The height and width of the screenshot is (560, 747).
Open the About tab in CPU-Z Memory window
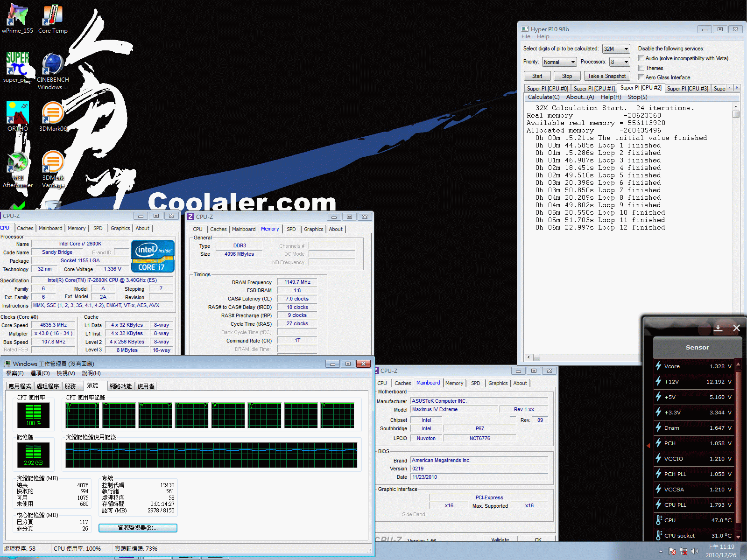336,229
